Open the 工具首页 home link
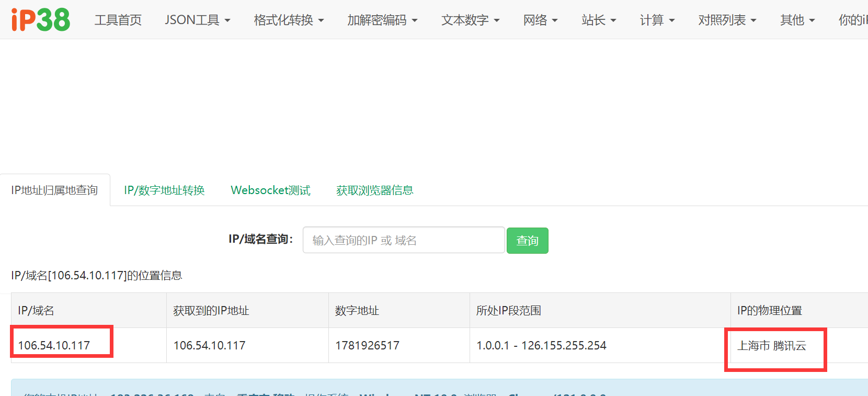Screen dimensions: 868x396 pyautogui.click(x=118, y=20)
